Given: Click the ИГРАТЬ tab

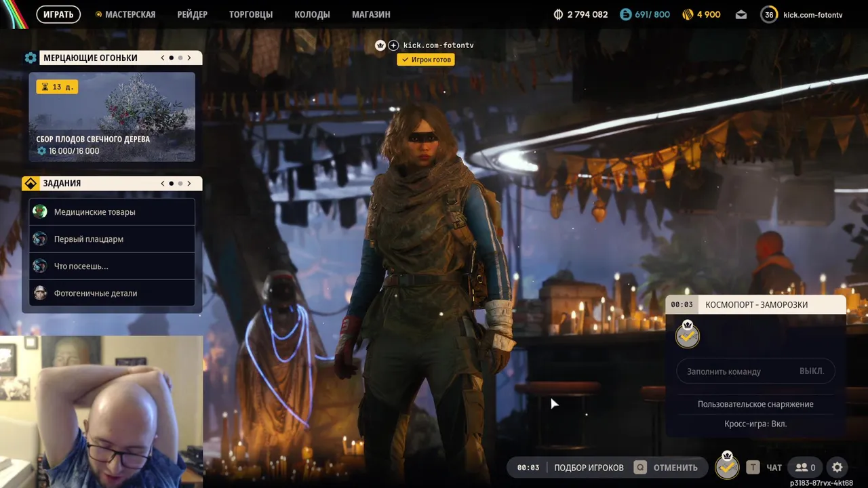Looking at the screenshot, I should (x=58, y=14).
